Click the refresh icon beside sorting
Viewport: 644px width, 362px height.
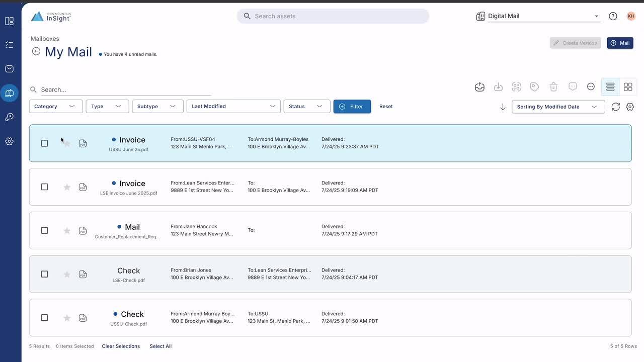[x=615, y=107]
